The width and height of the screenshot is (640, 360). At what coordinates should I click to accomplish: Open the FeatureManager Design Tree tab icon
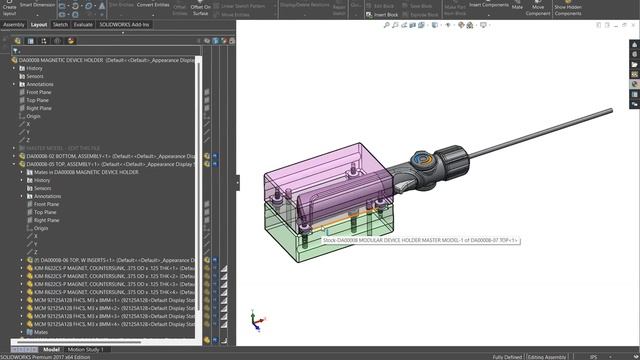coord(18,41)
